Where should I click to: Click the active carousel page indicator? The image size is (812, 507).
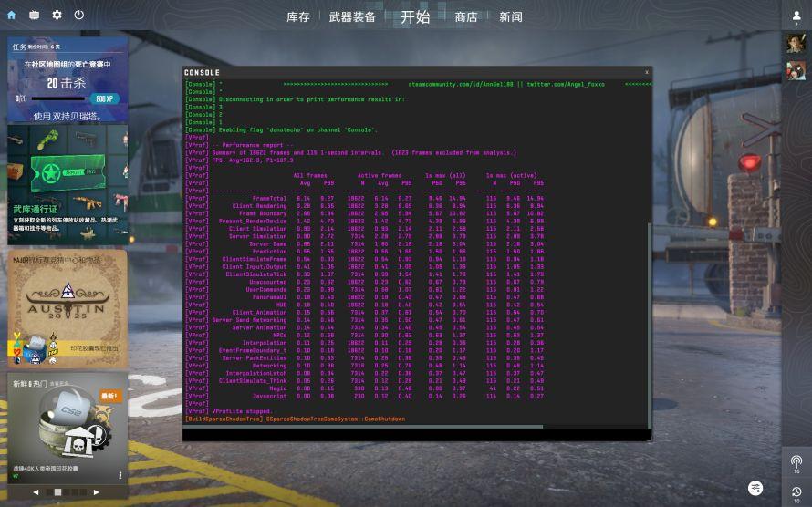pyautogui.click(x=58, y=492)
